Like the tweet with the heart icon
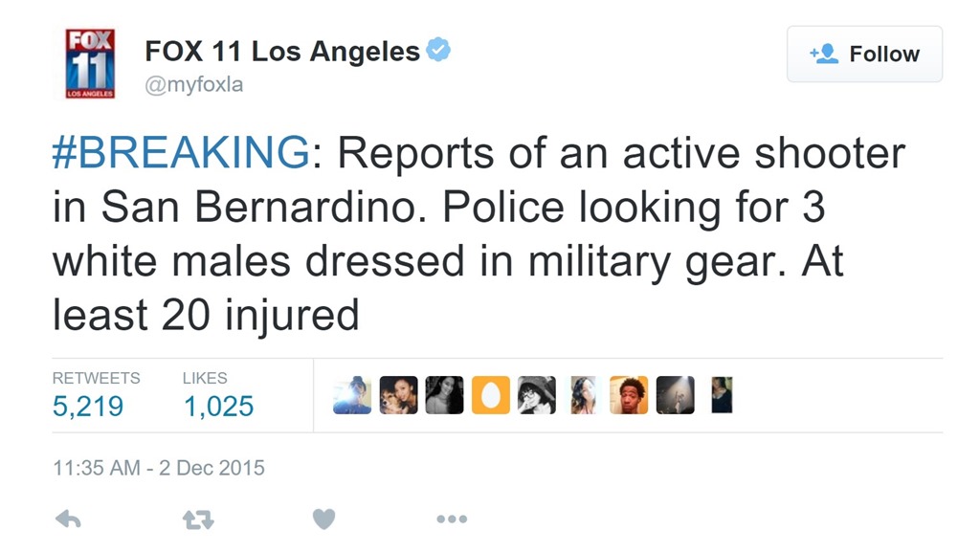Viewport: 980px width, 552px height. (x=324, y=519)
